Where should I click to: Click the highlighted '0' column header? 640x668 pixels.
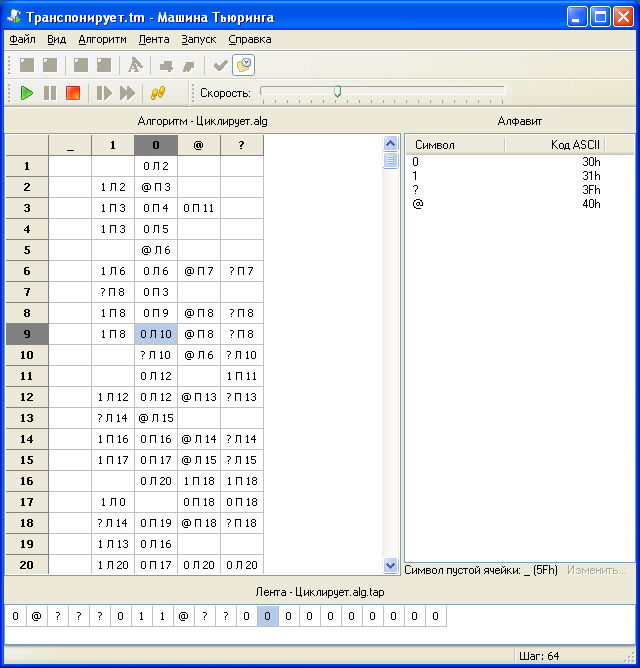click(156, 145)
